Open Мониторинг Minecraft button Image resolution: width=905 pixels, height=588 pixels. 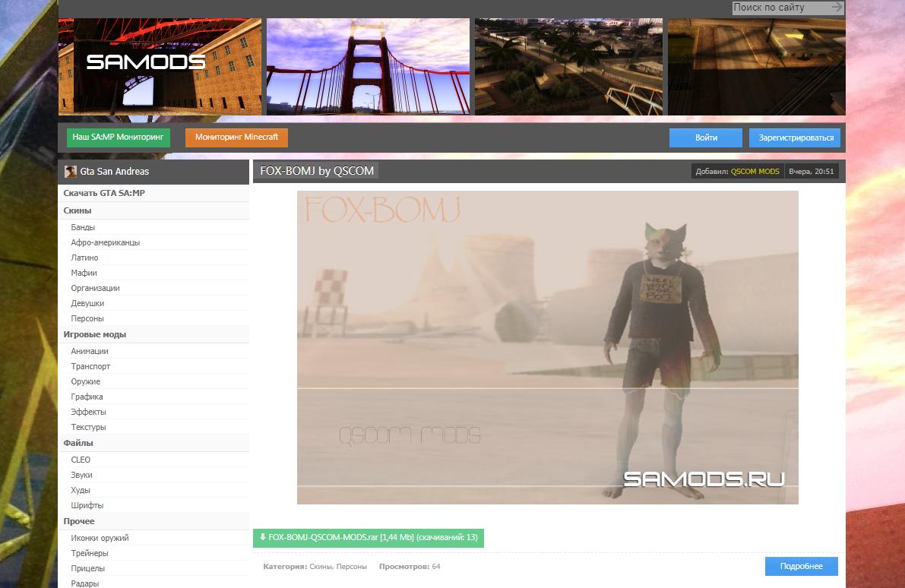tap(236, 138)
